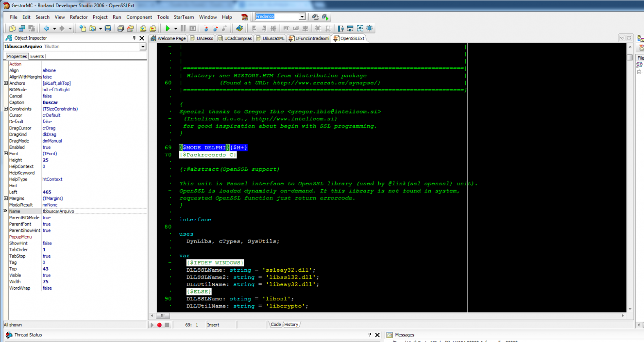644x342 pixels.
Task: Click the macro stop square in status bar
Action: pos(167,325)
